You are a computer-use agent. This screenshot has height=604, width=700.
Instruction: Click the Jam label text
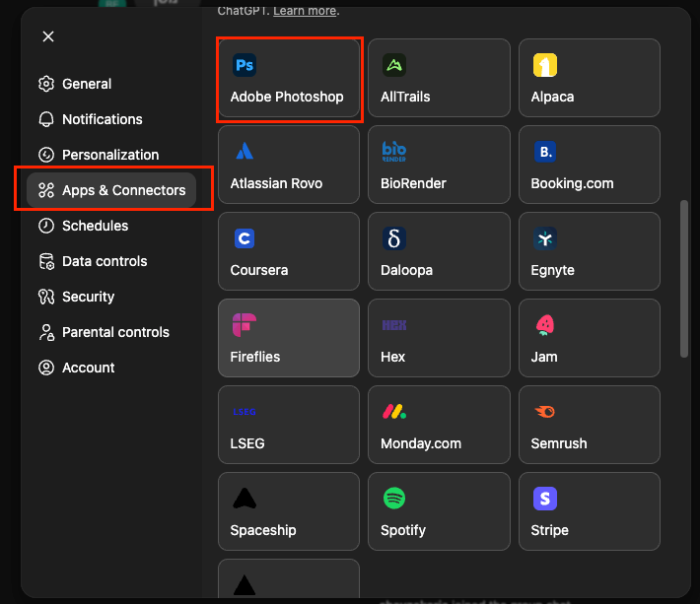point(544,357)
